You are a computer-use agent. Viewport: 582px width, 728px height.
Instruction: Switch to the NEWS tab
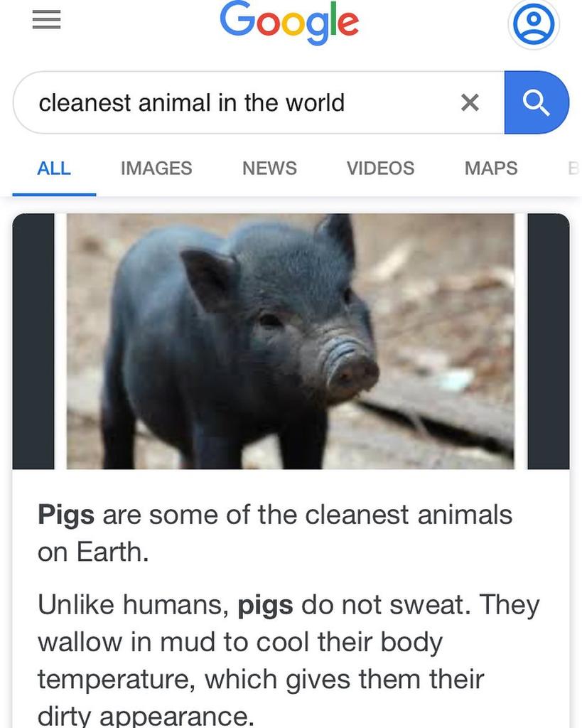(269, 168)
